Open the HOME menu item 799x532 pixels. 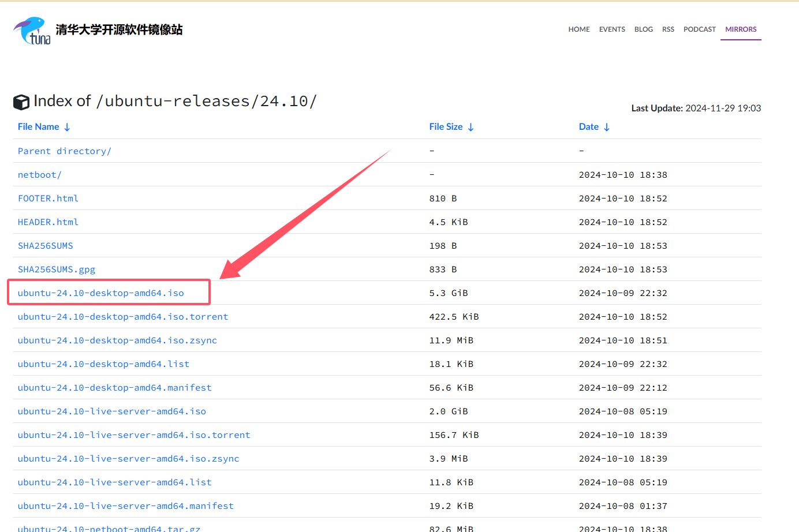click(579, 29)
